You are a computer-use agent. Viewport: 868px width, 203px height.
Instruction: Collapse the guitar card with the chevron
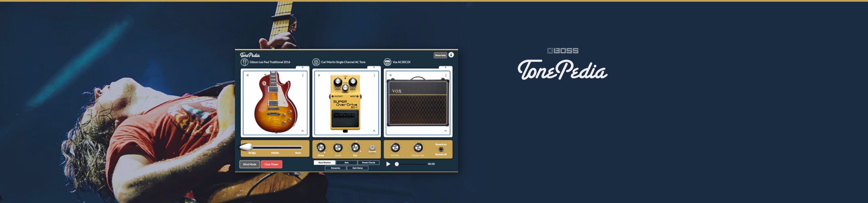[x=302, y=131]
